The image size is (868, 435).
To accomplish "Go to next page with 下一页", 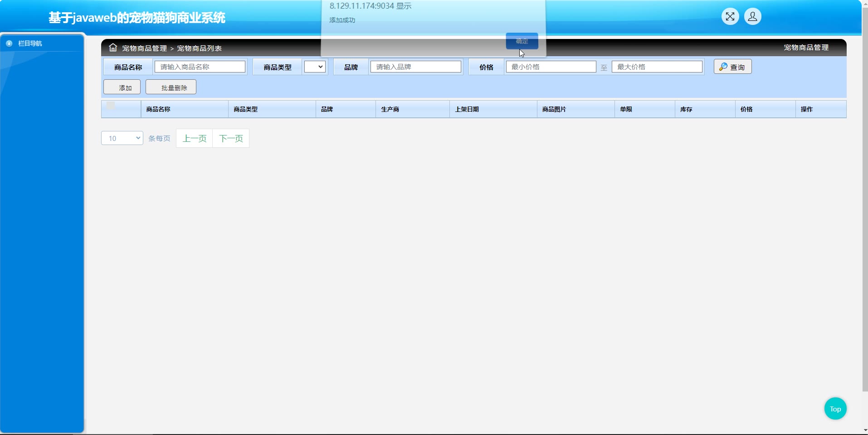I will click(231, 138).
